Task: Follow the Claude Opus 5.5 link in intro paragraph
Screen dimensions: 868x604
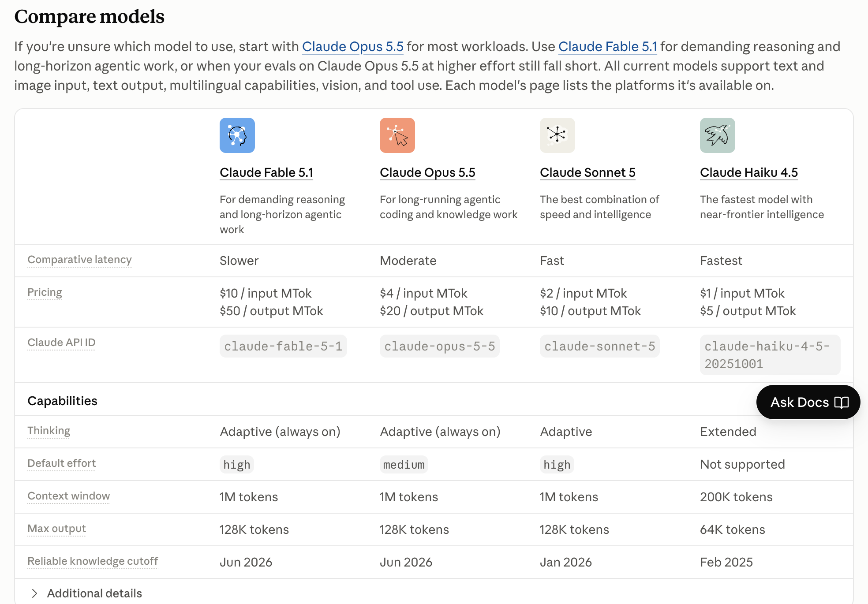Action: click(x=353, y=46)
